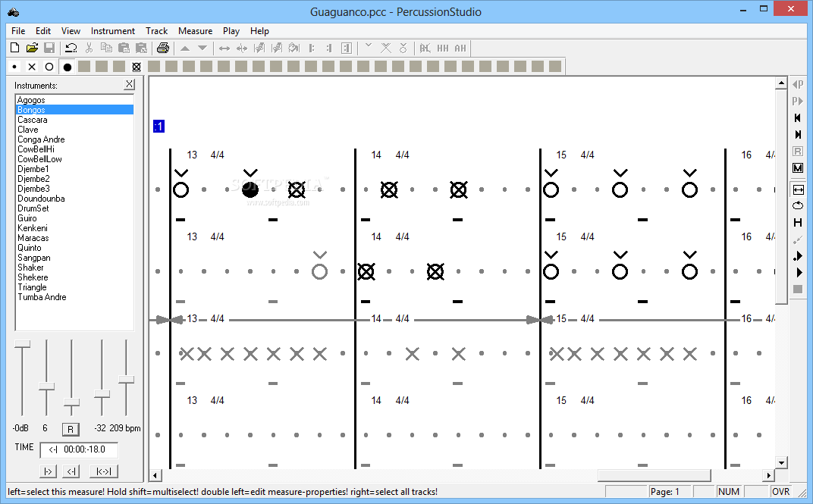Screen dimensions: 813x504
Task: Click the R reset button
Action: (71, 430)
